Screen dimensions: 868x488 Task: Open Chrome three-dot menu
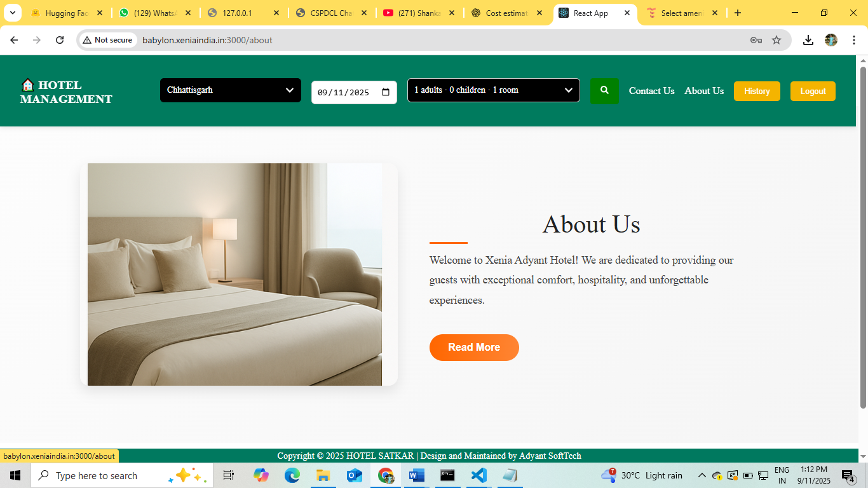[x=854, y=40]
